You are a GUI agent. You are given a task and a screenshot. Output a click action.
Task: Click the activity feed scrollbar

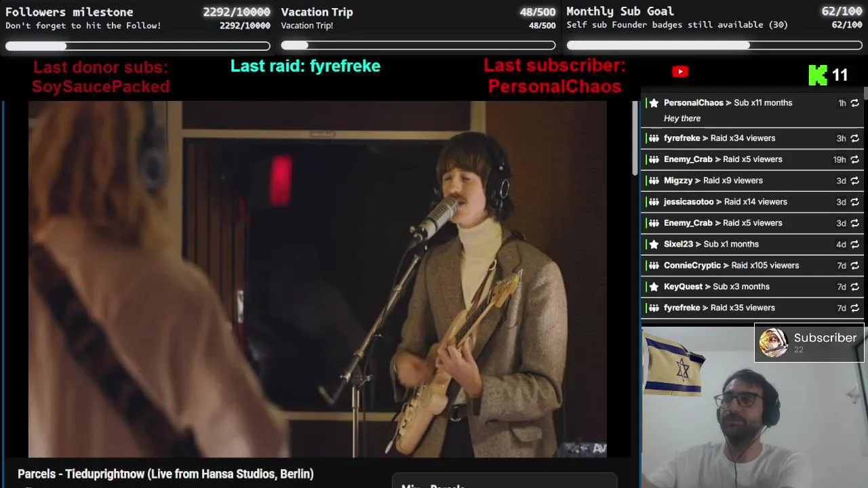coord(865,95)
